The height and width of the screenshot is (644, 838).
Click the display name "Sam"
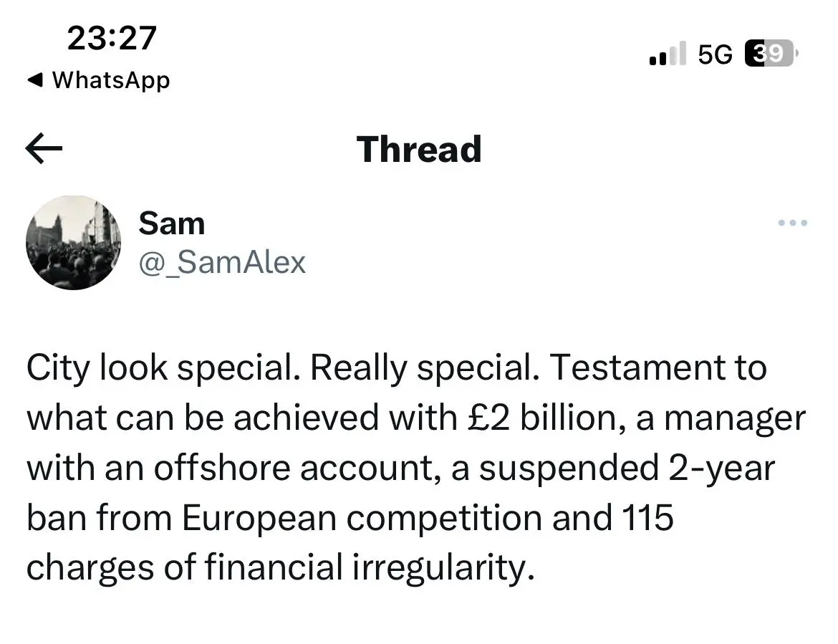coord(171,223)
